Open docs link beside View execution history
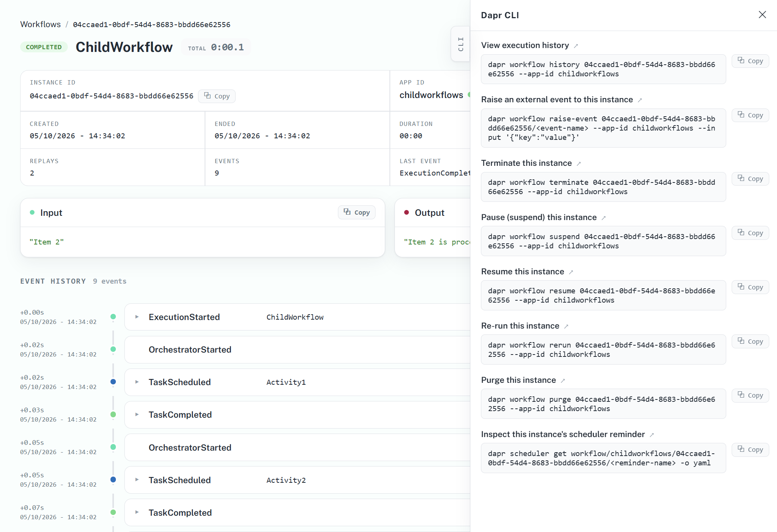Image resolution: width=777 pixels, height=532 pixels. coord(576,46)
